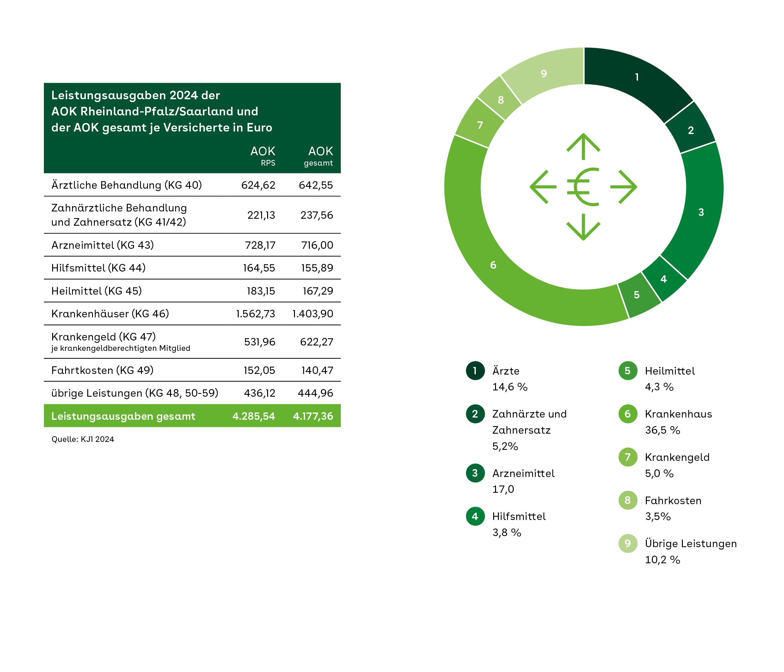Click the value 167,29

point(318,291)
